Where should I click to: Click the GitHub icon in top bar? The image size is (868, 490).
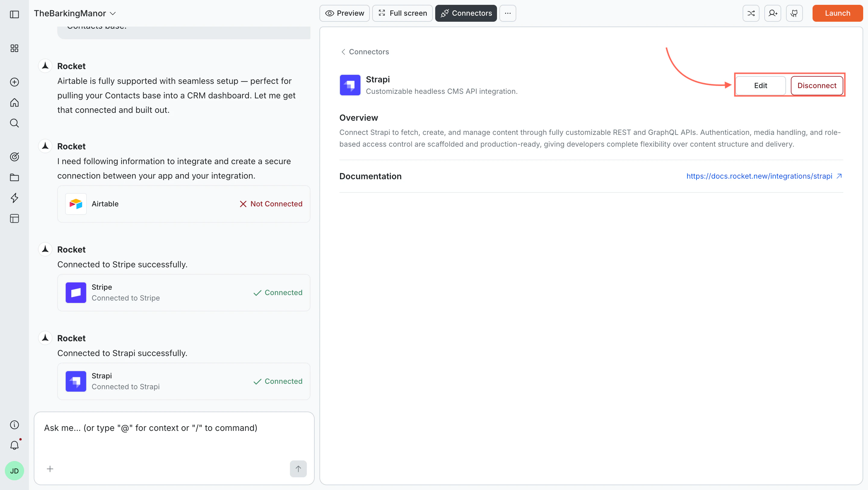794,13
